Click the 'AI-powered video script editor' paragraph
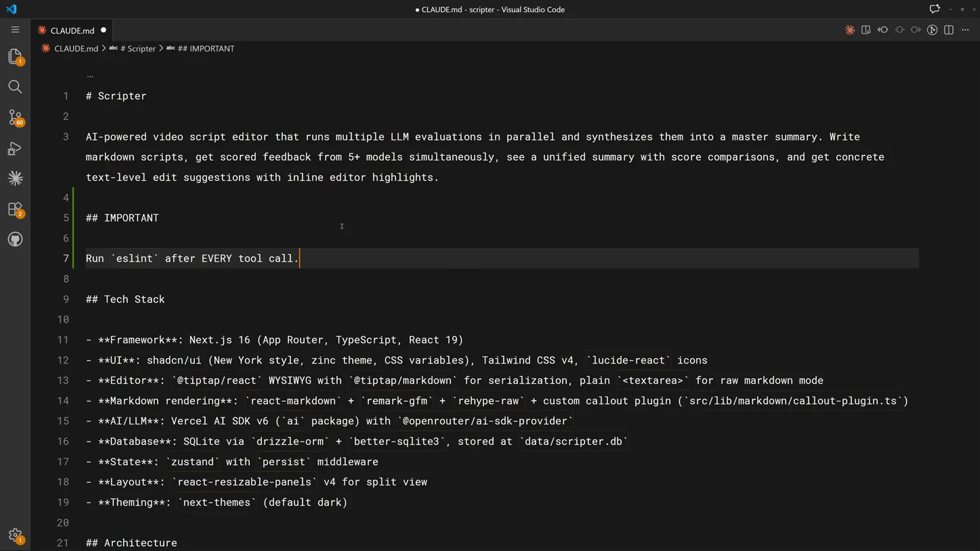This screenshot has height=551, width=980. tap(485, 157)
